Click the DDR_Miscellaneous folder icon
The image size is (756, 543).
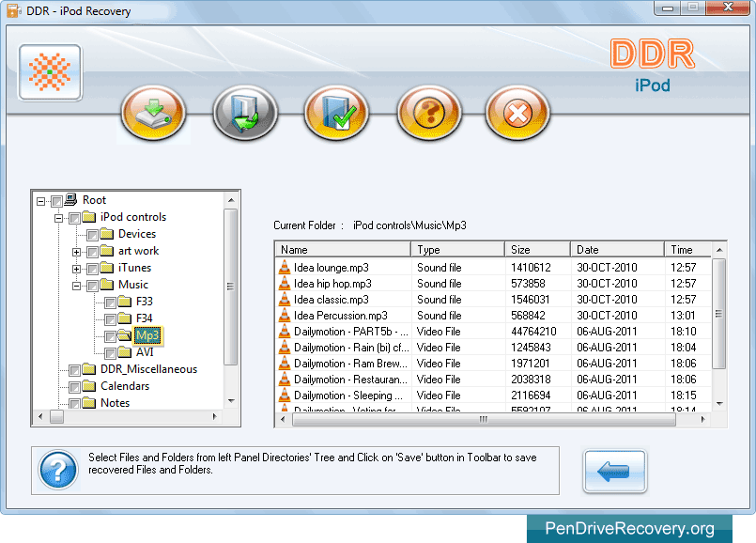click(x=88, y=369)
